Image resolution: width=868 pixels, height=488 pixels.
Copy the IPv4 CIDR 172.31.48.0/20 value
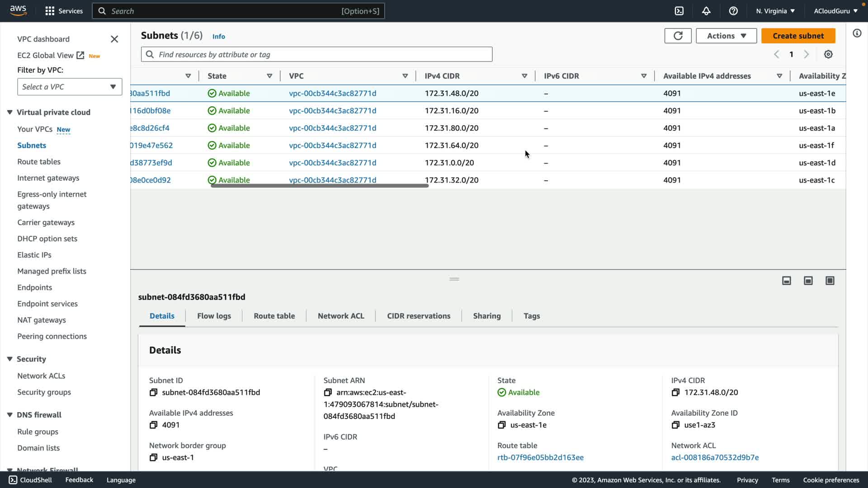(x=675, y=392)
